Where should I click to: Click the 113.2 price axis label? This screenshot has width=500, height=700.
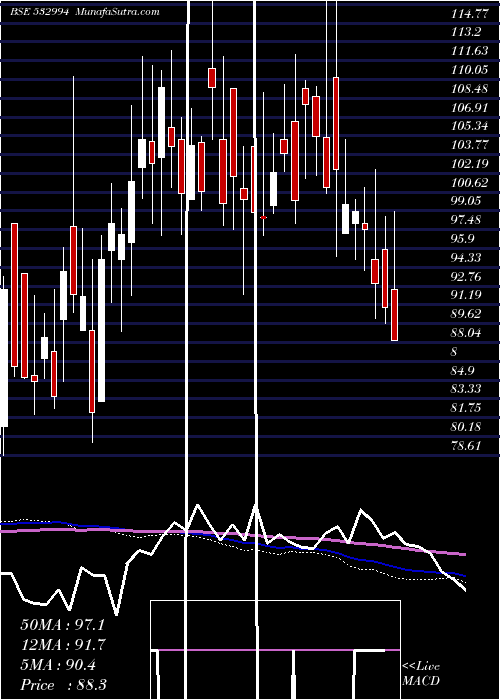click(x=466, y=32)
